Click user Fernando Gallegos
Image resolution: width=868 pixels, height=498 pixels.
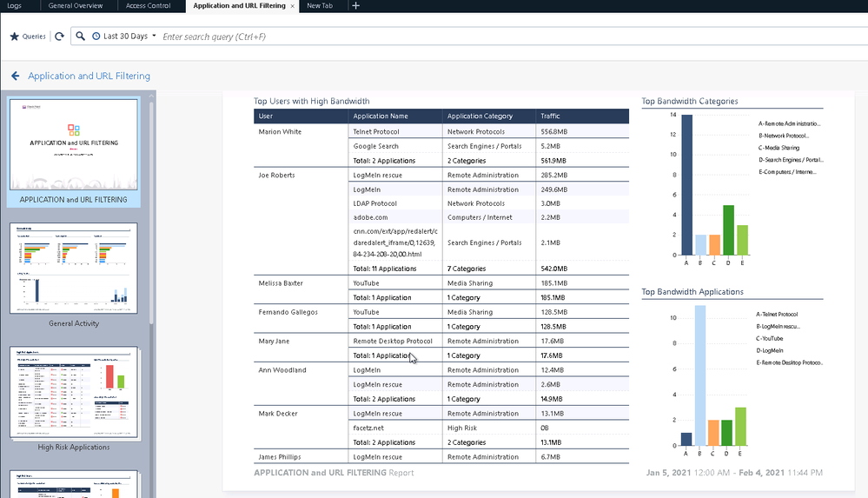coord(288,312)
